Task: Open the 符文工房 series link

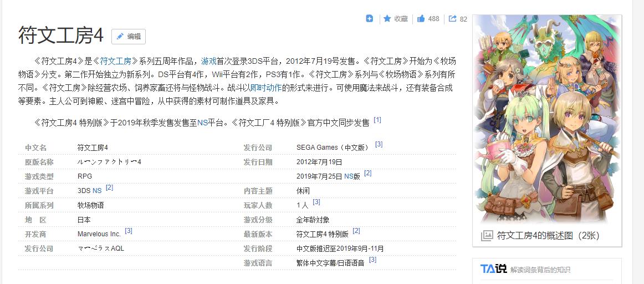Action: coord(115,61)
